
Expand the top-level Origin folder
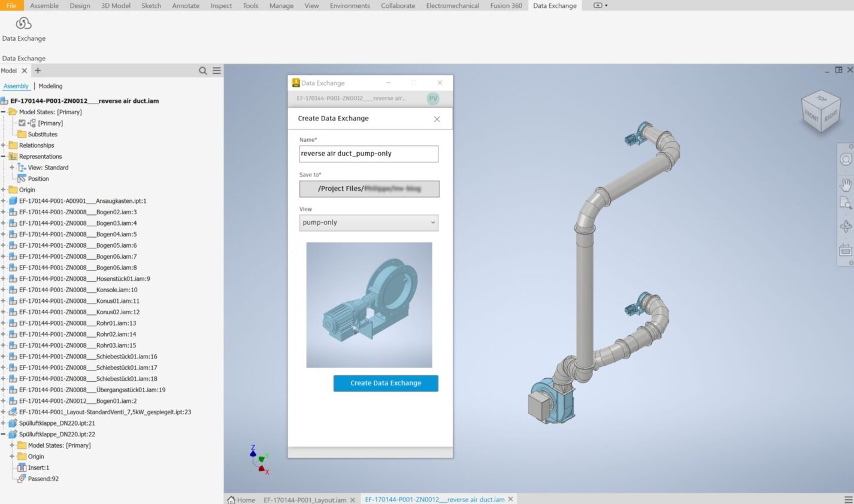pyautogui.click(x=4, y=190)
